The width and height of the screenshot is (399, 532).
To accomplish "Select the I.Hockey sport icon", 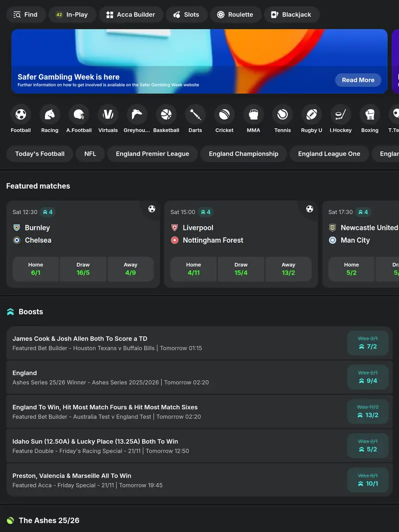I will coord(340,115).
